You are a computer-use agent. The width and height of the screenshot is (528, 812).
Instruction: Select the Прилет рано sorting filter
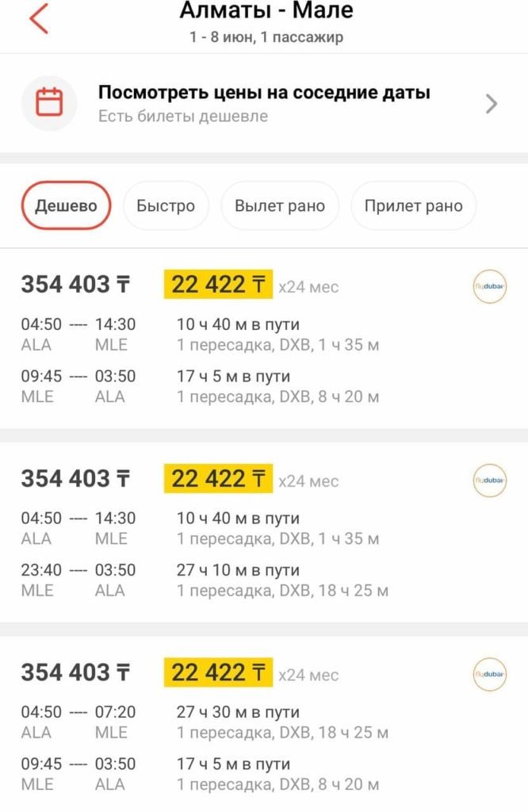click(x=413, y=205)
